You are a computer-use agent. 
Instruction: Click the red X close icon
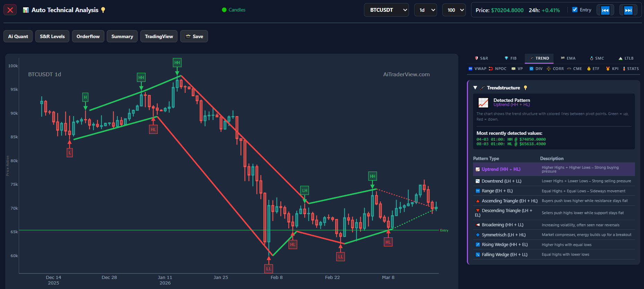(x=10, y=10)
